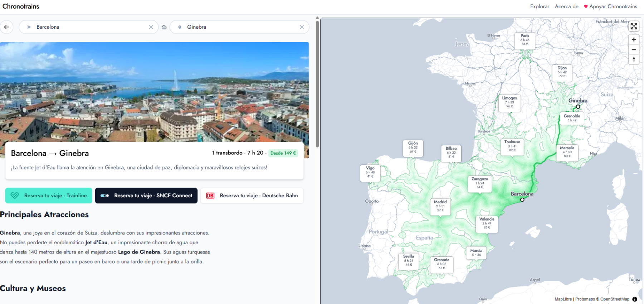This screenshot has height=304, width=644.
Task: Book trip via SNCF Connect
Action: point(146,196)
